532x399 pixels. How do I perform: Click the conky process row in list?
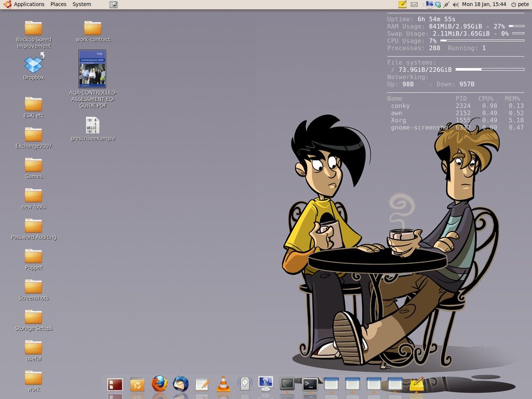[x=456, y=106]
